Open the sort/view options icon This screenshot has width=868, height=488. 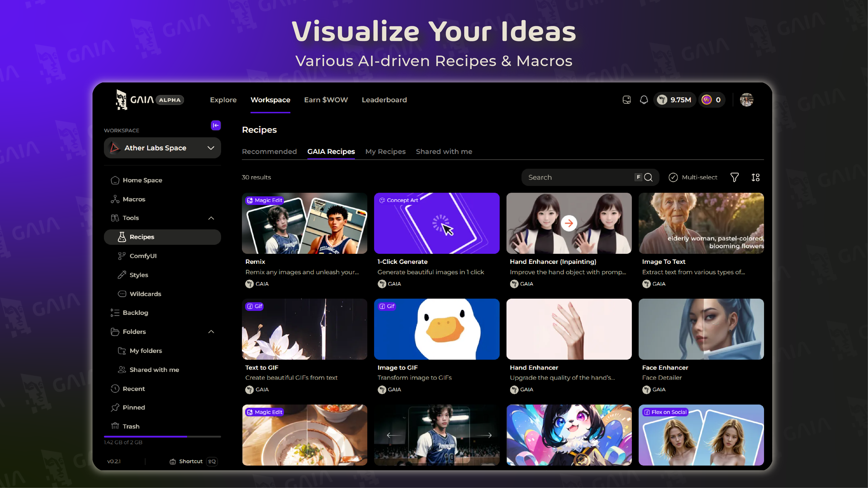(755, 177)
